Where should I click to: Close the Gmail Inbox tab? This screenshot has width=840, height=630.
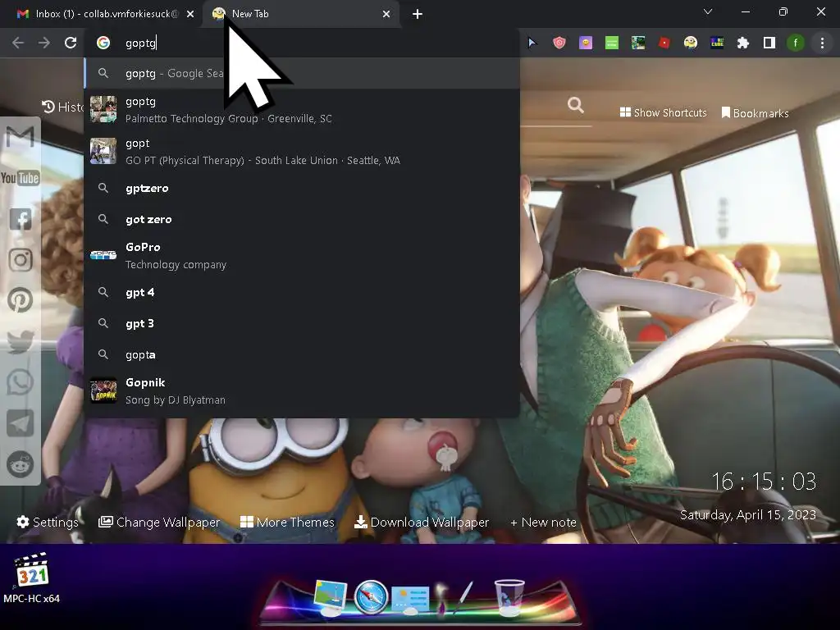click(x=190, y=14)
